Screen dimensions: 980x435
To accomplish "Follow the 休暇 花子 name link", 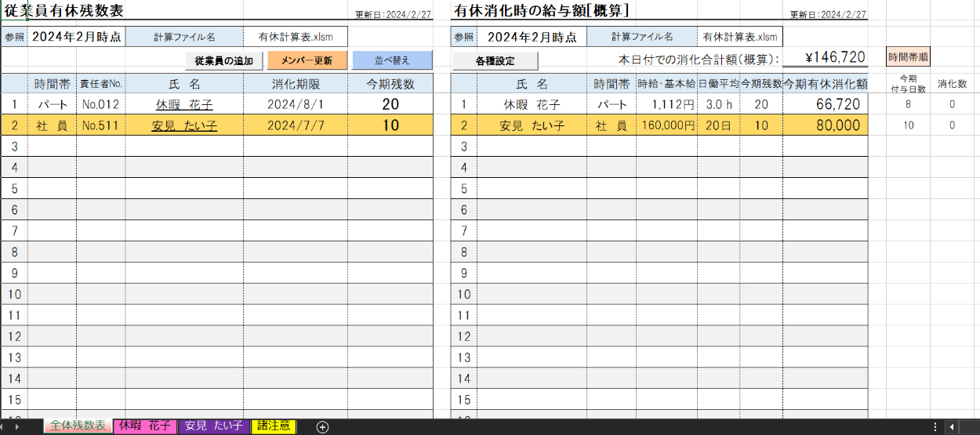I will [x=184, y=104].
